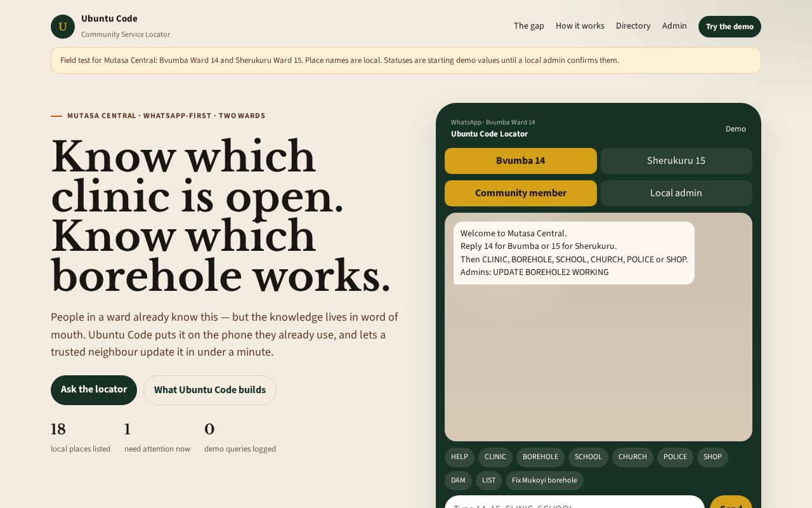The image size is (812, 508).
Task: Click the 'Ask the locator' button
Action: (94, 390)
